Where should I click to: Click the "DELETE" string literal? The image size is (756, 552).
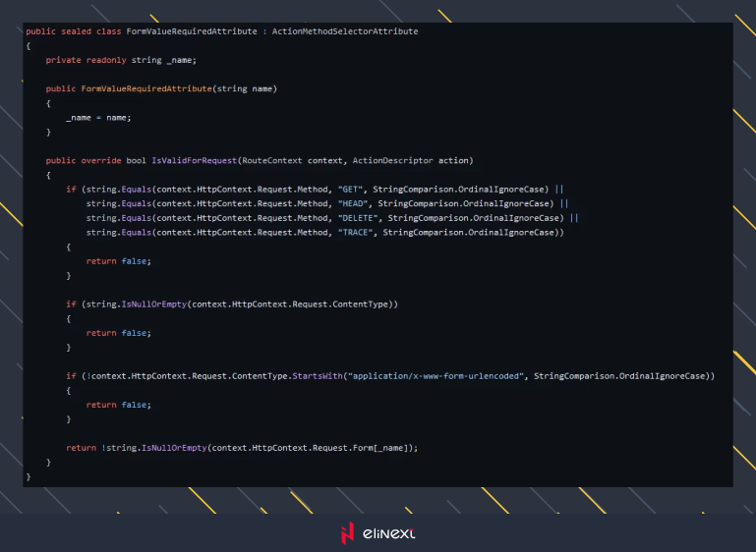pos(358,218)
